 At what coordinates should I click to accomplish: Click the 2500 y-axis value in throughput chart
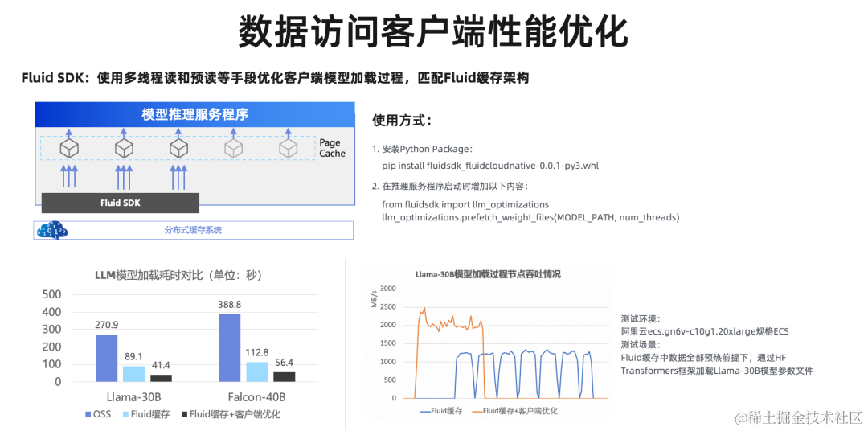pyautogui.click(x=390, y=307)
